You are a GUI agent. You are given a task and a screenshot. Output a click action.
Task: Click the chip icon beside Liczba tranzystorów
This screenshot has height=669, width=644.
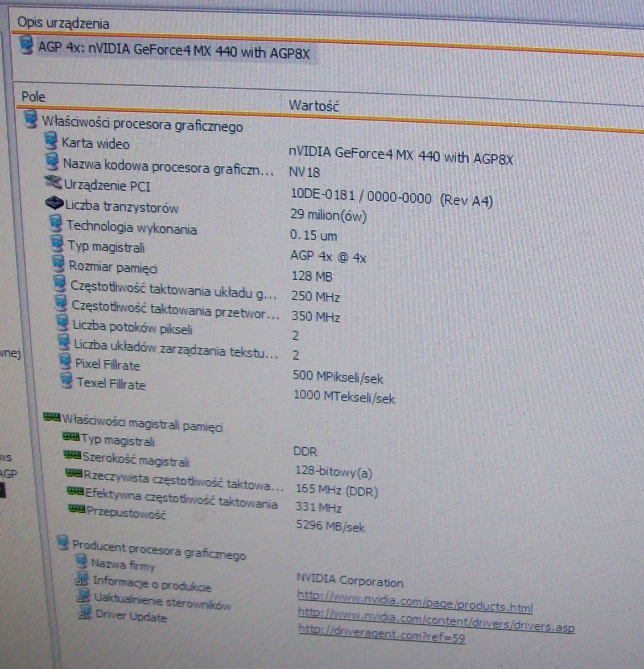tap(54, 203)
